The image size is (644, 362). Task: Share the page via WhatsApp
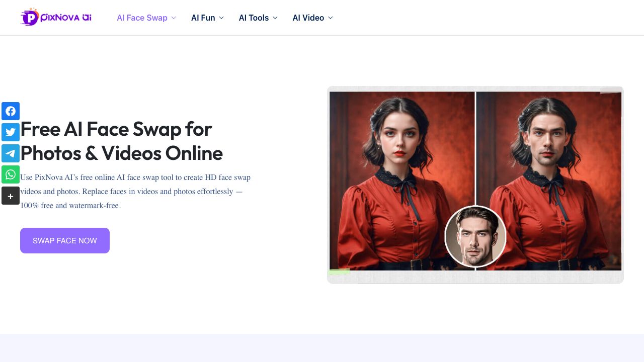tap(11, 174)
